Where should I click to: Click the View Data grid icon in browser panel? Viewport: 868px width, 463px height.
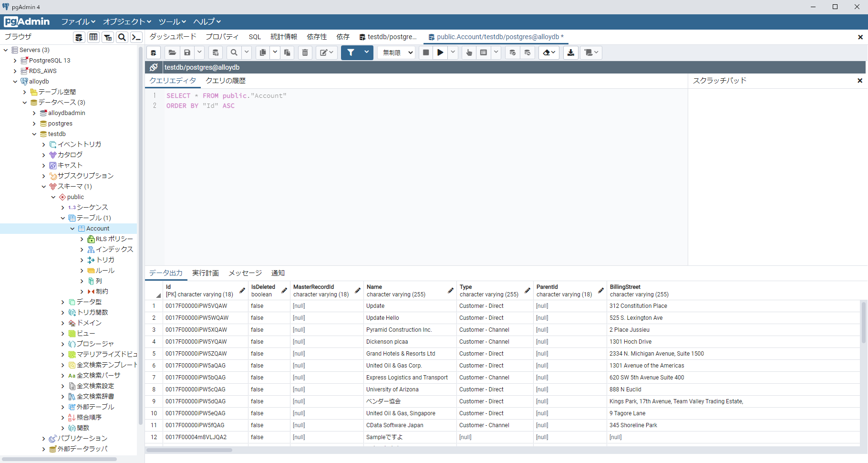tap(93, 37)
